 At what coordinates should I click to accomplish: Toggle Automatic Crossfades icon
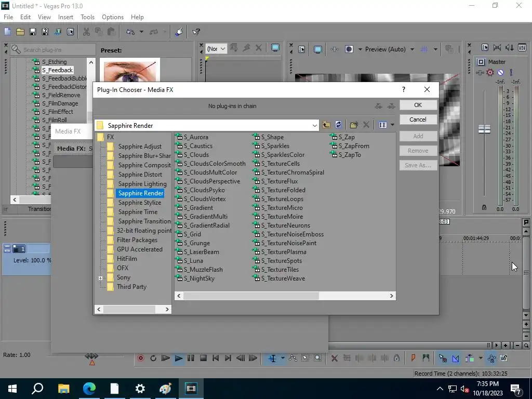click(x=455, y=358)
